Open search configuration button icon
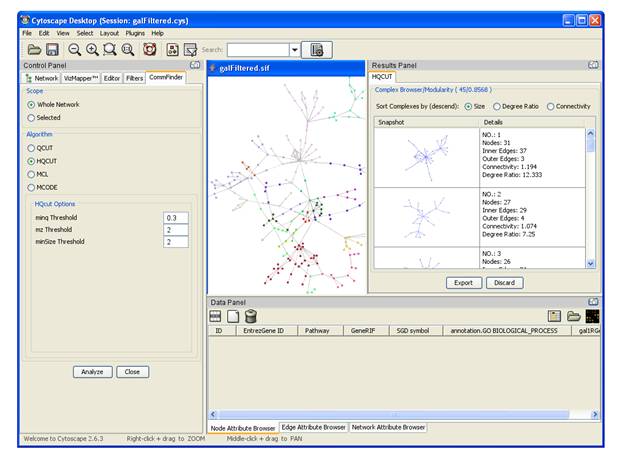624x458 pixels. tap(317, 50)
